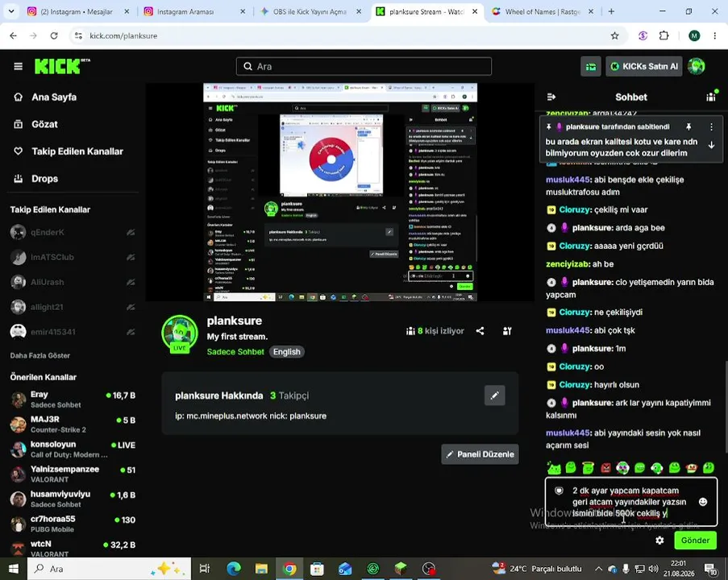The width and height of the screenshot is (728, 580).
Task: Open recommended channel konsoloyun
Action: pos(73,449)
